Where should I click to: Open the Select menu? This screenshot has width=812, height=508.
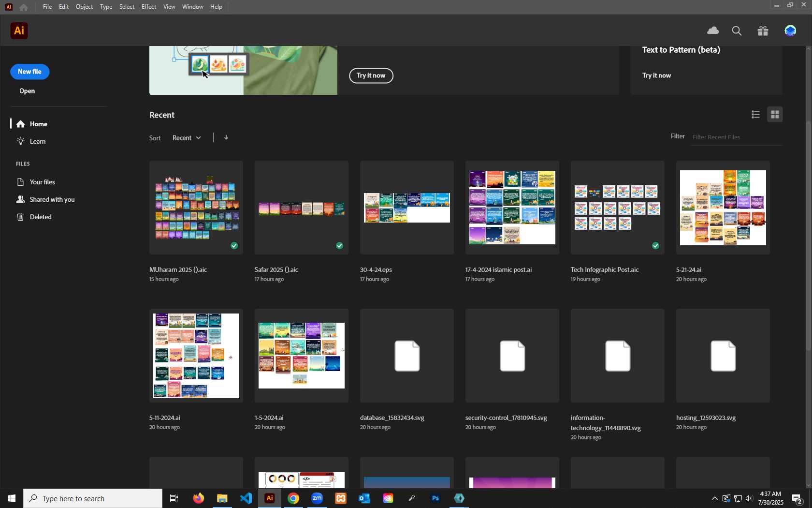click(x=127, y=7)
